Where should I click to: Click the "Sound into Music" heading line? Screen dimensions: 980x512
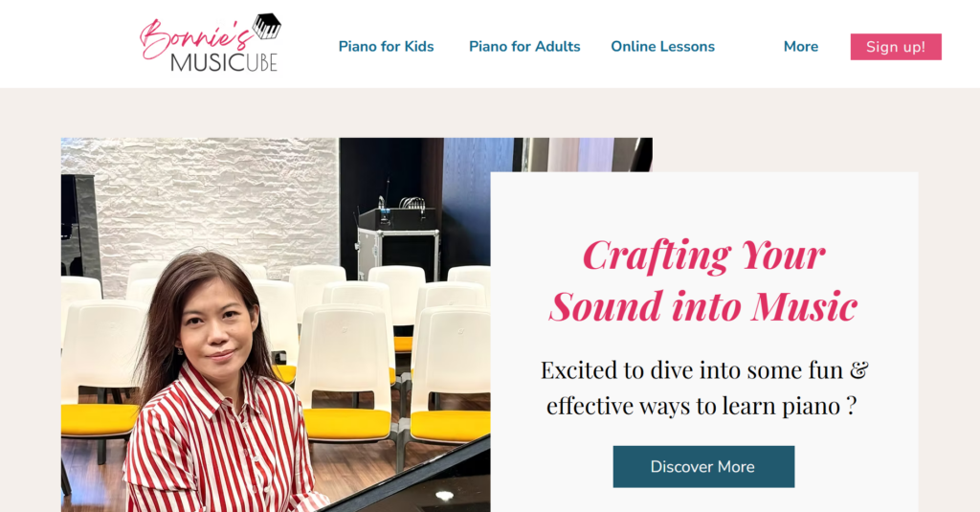coord(703,306)
